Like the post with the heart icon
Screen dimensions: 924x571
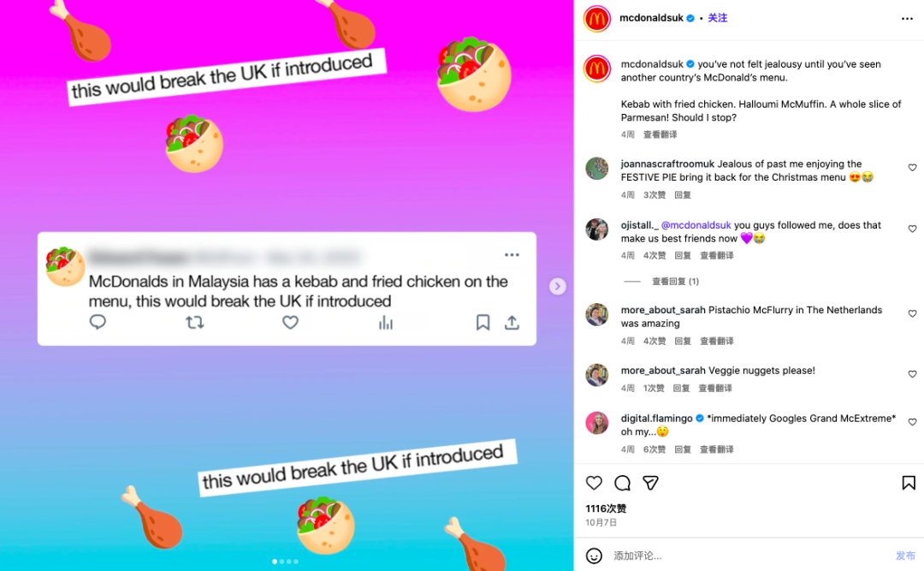click(594, 483)
